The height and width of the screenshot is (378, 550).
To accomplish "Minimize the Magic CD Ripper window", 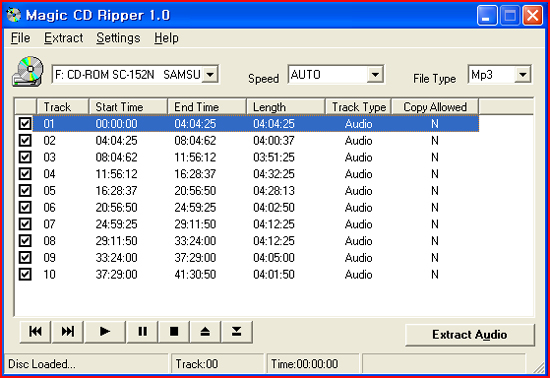I will point(487,15).
